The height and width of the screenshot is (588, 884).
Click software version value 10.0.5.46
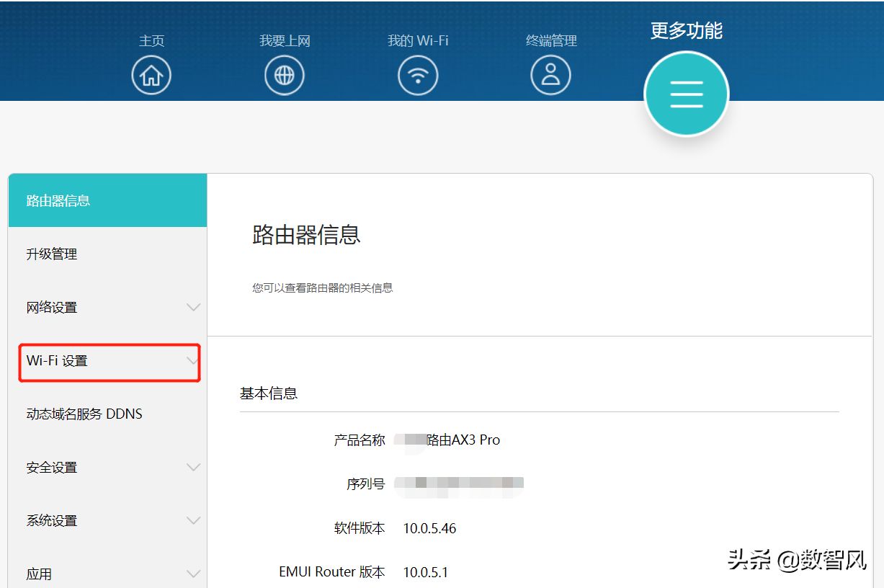pyautogui.click(x=429, y=529)
